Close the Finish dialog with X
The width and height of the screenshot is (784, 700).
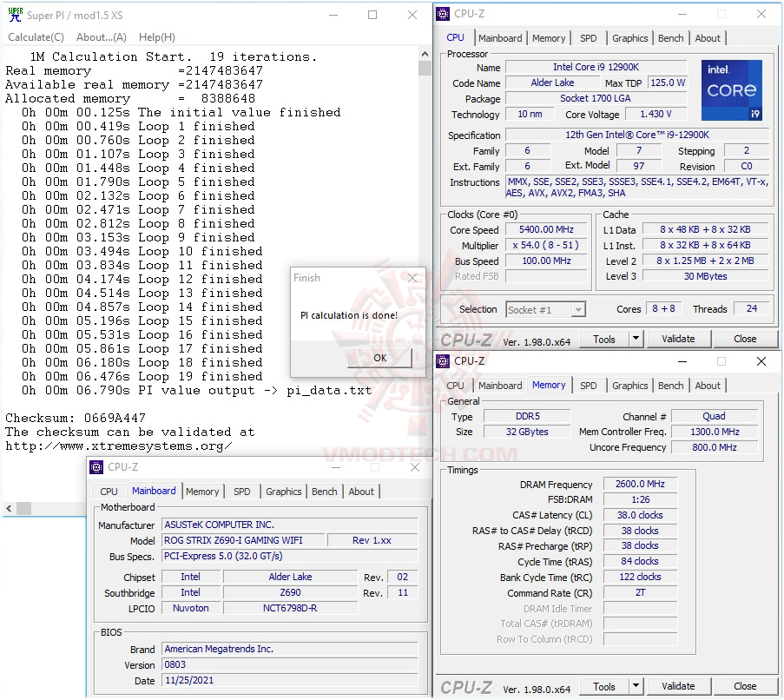(x=412, y=278)
